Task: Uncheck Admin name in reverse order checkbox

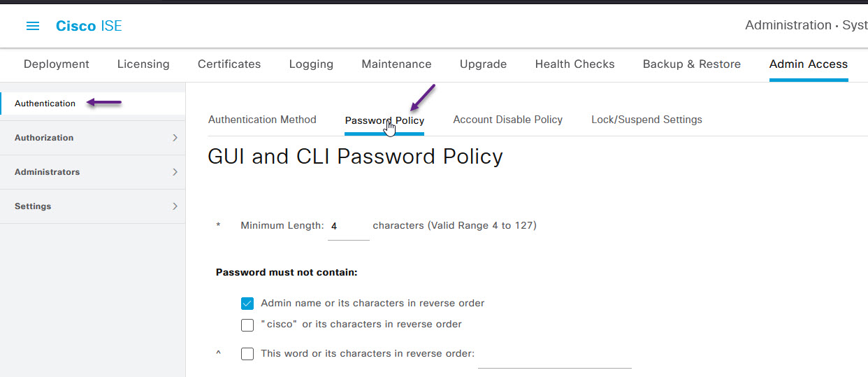Action: [247, 304]
